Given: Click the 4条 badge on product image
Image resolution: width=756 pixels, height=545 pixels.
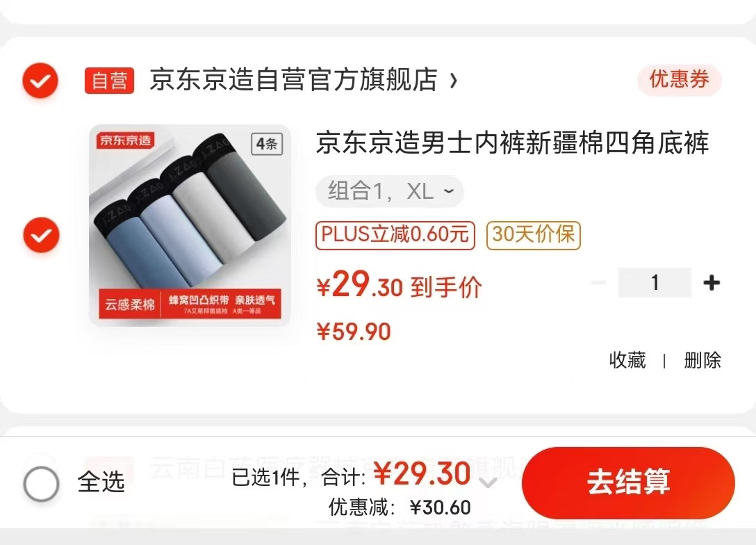Looking at the screenshot, I should pyautogui.click(x=267, y=144).
